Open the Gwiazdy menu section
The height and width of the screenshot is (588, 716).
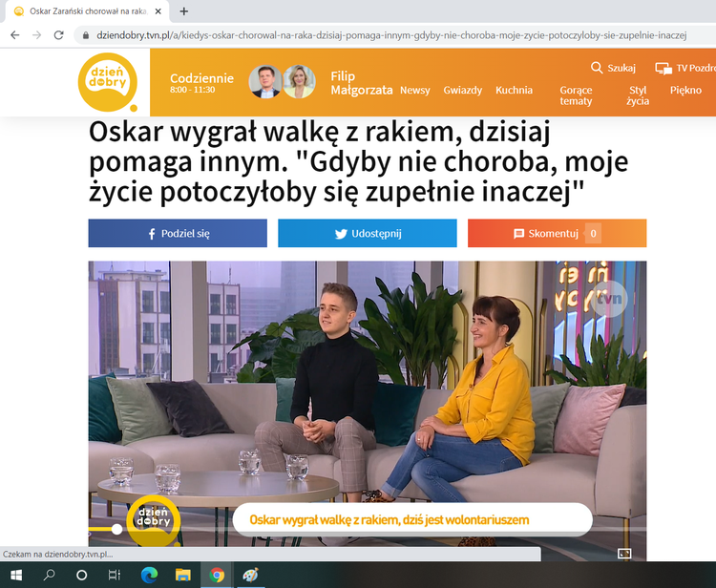pyautogui.click(x=463, y=90)
